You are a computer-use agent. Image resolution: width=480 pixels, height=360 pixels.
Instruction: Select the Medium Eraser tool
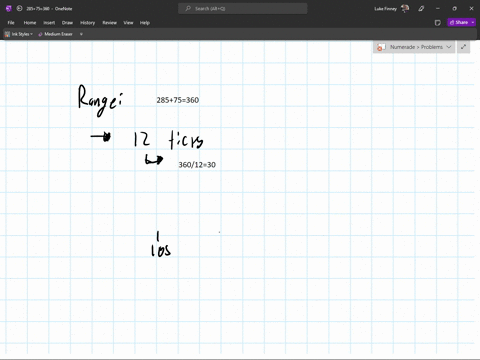coord(56,34)
